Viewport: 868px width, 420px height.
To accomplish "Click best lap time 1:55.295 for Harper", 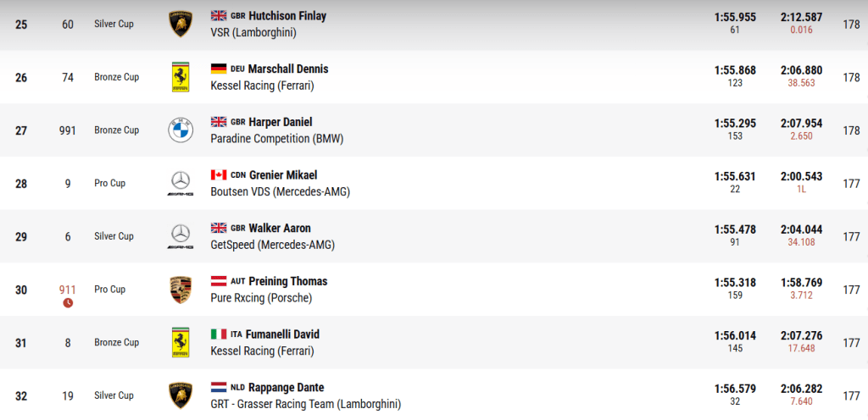I will coord(735,123).
